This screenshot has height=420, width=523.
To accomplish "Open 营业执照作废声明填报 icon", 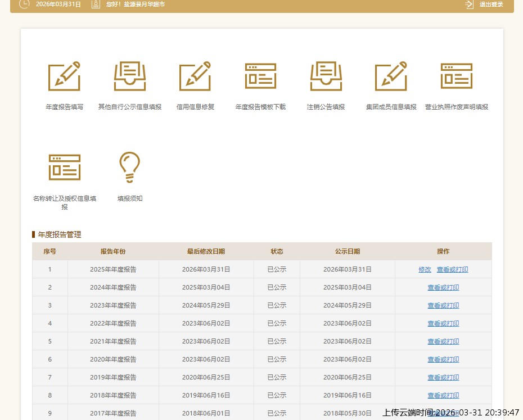I will point(456,76).
